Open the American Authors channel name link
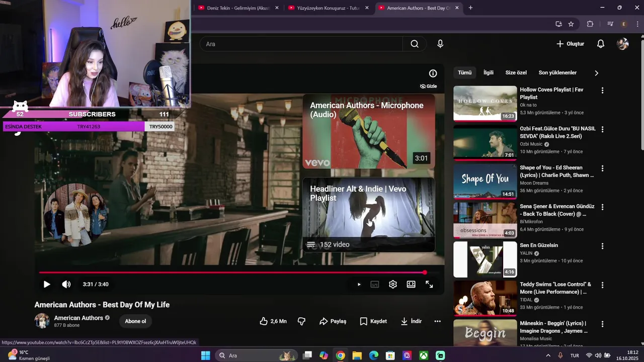This screenshot has width=644, height=362. [x=78, y=318]
